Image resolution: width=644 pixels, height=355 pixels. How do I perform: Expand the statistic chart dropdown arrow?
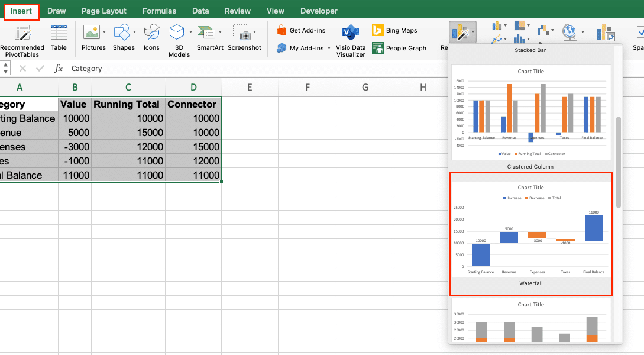pyautogui.click(x=528, y=40)
